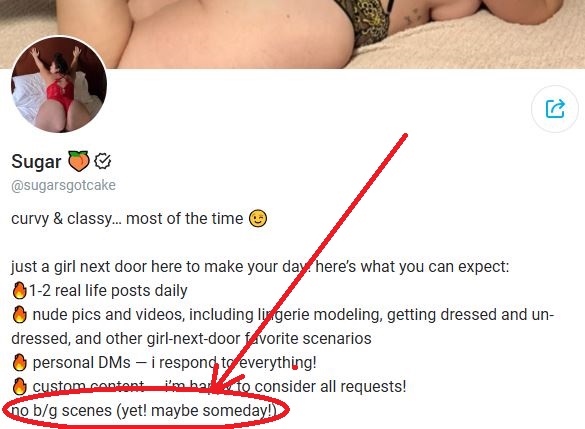Open the circular profile avatar photo
This screenshot has height=429, width=585.
(x=59, y=84)
